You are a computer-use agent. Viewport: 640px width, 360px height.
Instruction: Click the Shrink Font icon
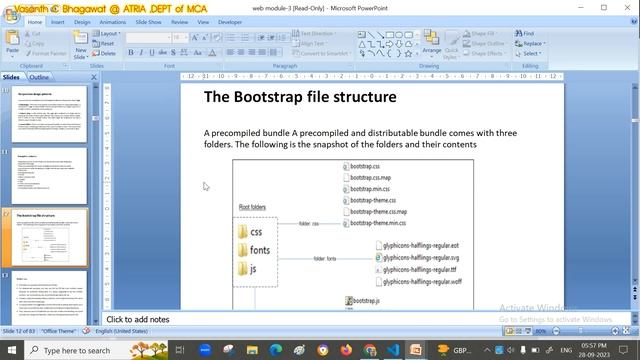[x=205, y=38]
